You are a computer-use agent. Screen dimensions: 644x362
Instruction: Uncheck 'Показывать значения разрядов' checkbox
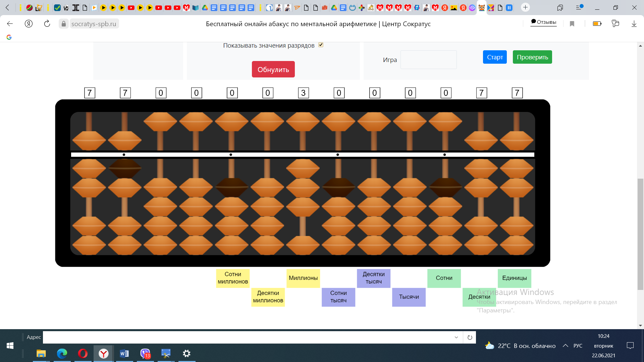[321, 45]
